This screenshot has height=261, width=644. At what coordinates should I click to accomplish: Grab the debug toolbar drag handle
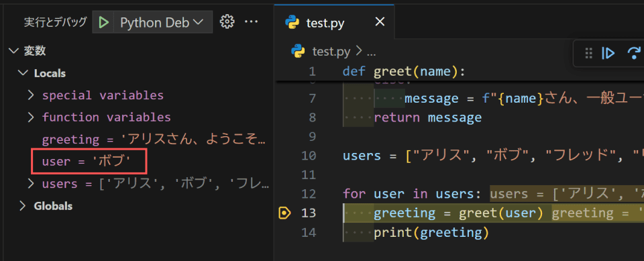click(588, 53)
